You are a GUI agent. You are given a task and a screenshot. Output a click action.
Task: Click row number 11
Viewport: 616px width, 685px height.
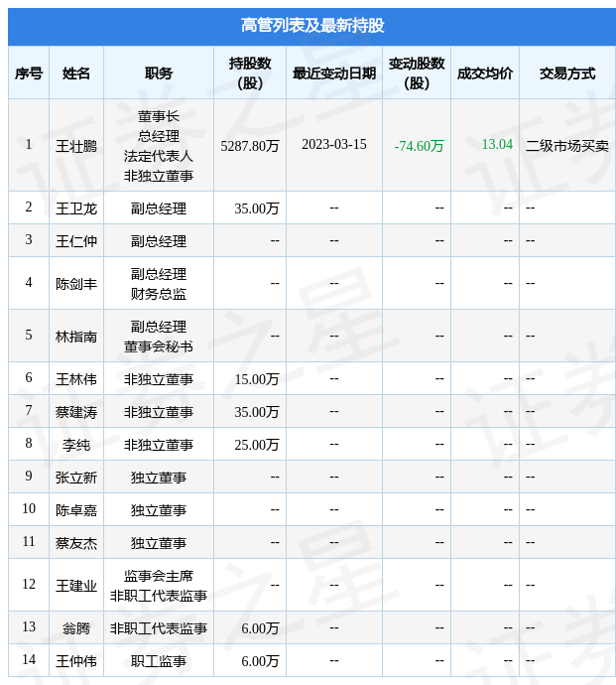point(29,541)
